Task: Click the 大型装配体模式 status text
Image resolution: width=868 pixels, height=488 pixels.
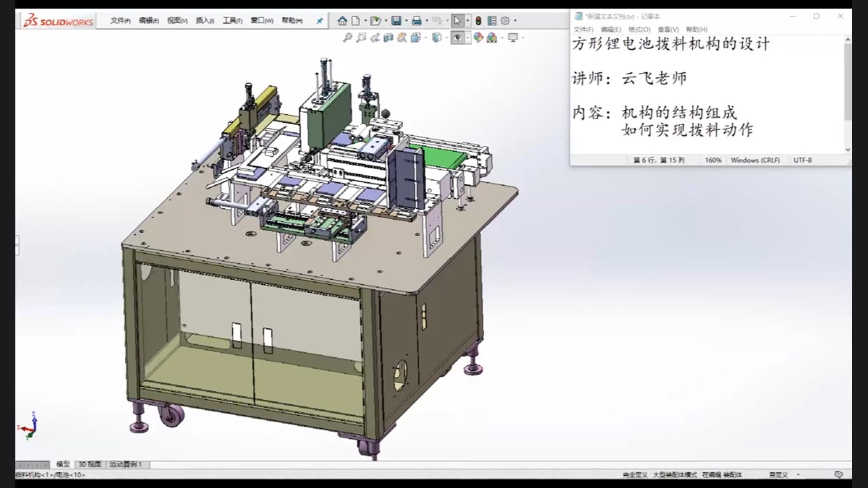Action: [675, 474]
